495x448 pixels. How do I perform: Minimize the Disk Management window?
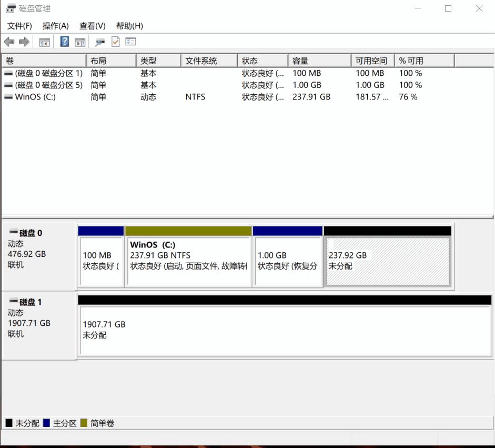[418, 8]
